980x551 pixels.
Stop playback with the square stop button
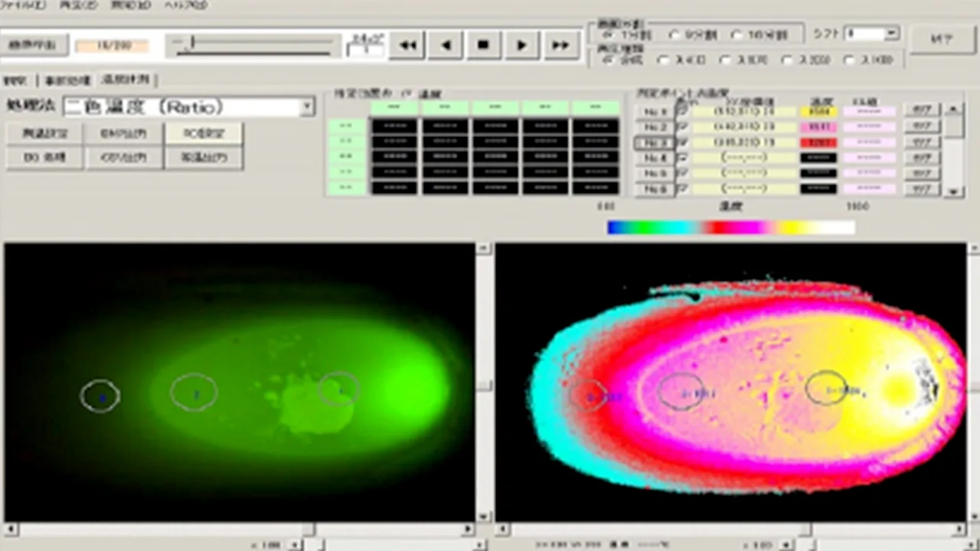(483, 45)
